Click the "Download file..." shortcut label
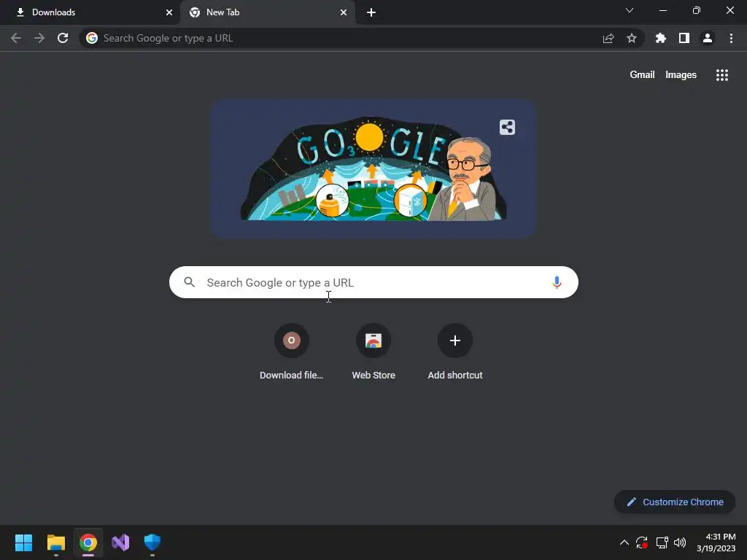 tap(292, 376)
